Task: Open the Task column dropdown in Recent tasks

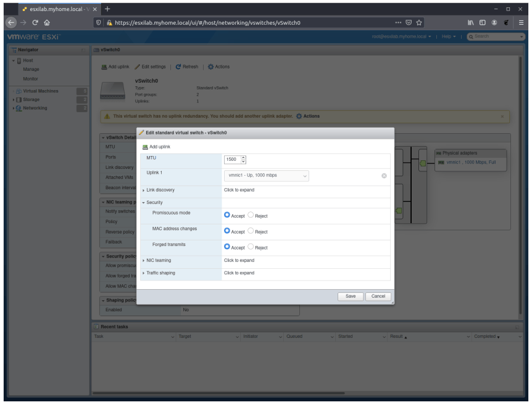Action: coord(172,337)
